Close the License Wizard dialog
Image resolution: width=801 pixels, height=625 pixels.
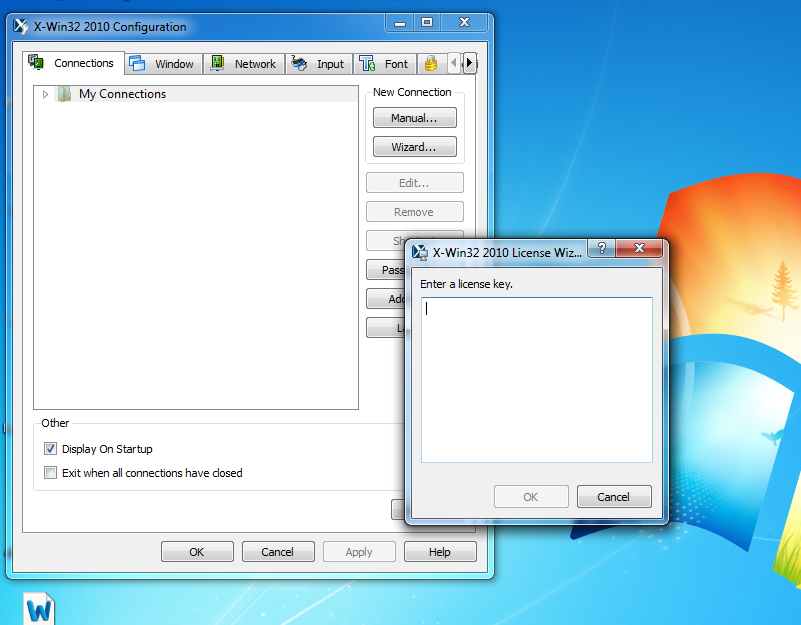click(x=639, y=248)
